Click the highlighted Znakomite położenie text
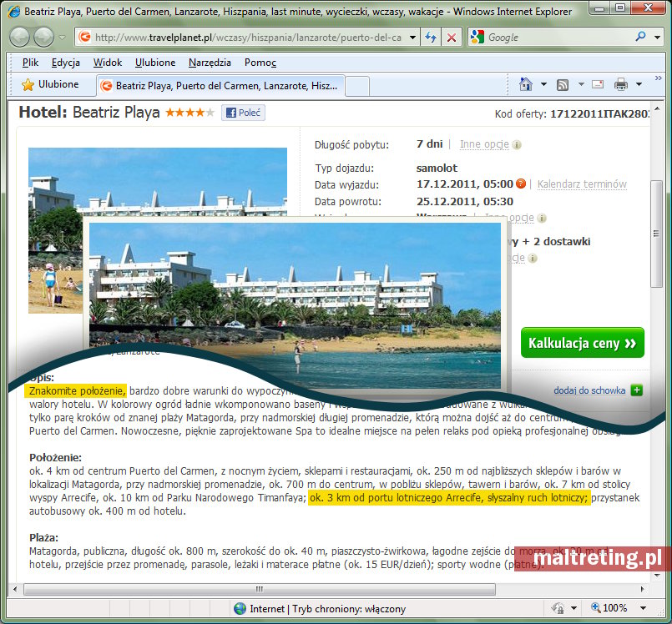672x624 pixels. coord(76,390)
